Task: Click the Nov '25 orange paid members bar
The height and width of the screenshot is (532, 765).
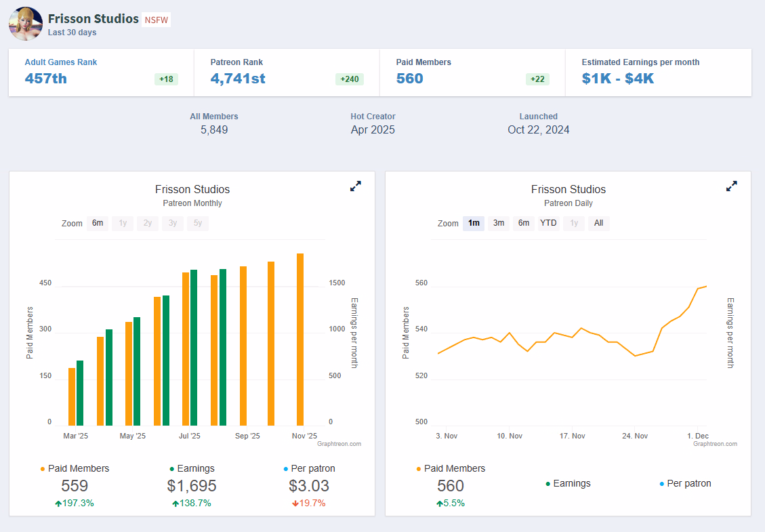Action: pos(300,339)
